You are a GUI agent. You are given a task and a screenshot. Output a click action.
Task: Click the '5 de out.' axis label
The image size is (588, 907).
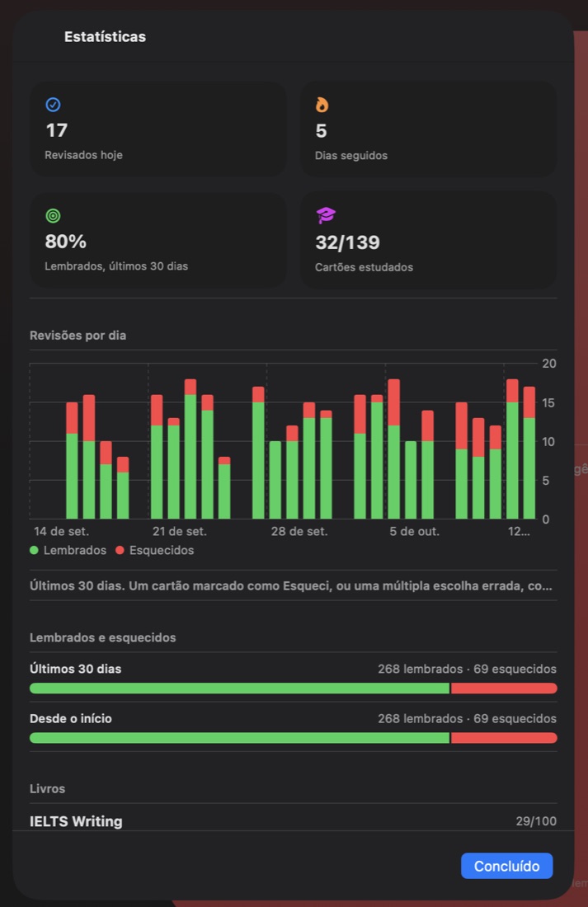414,531
